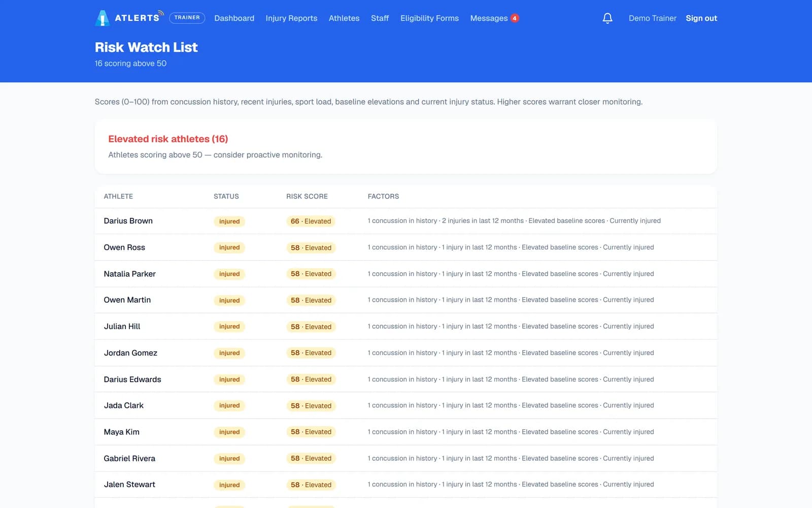Click Owen Martin's injured status tag
The height and width of the screenshot is (508, 812).
point(229,300)
